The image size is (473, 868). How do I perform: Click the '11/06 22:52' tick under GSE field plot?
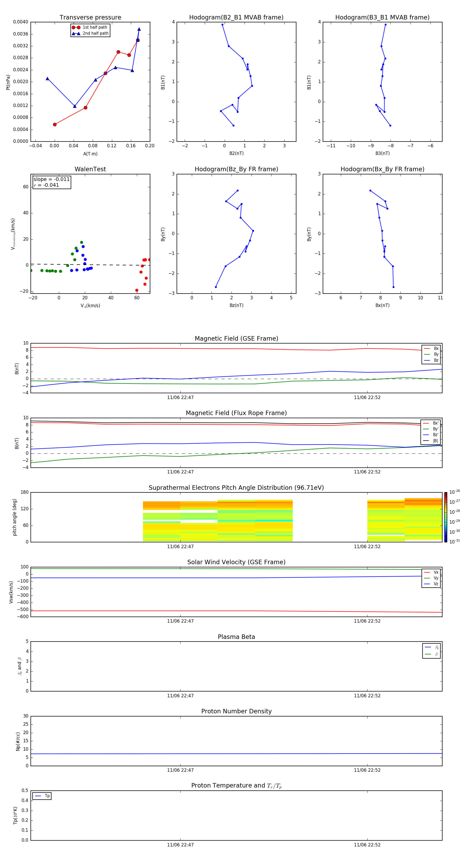click(x=367, y=398)
